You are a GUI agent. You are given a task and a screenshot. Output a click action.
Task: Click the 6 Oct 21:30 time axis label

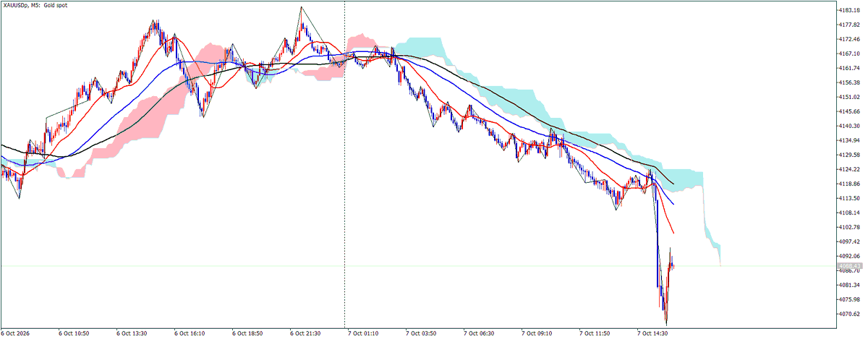click(x=306, y=334)
